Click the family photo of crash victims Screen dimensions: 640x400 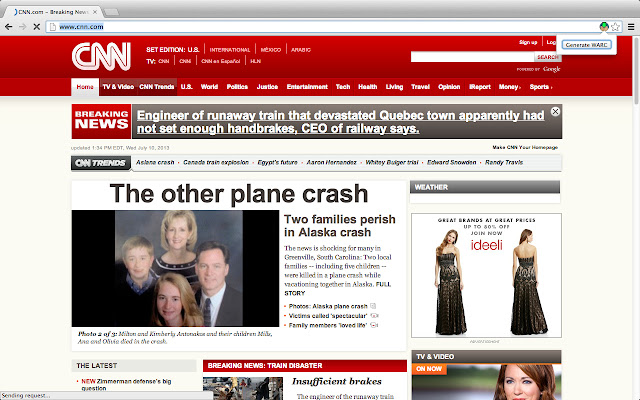tap(176, 268)
